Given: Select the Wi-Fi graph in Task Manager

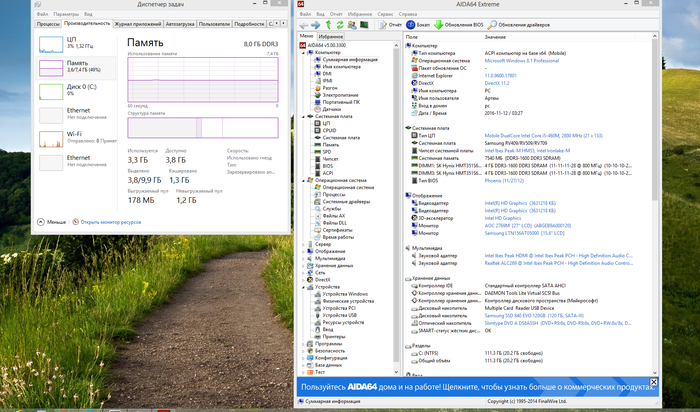Looking at the screenshot, I should pos(49,138).
